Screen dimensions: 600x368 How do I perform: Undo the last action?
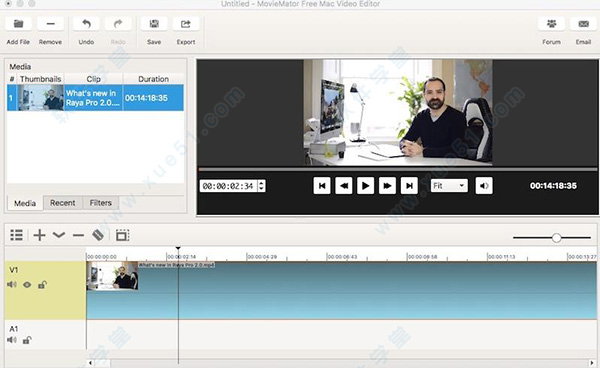[x=86, y=24]
